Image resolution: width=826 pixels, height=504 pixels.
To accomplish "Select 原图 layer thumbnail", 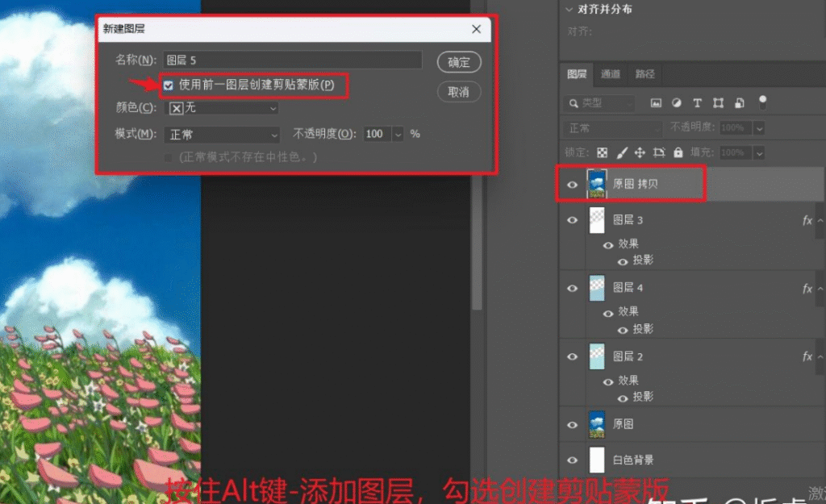I will point(597,424).
